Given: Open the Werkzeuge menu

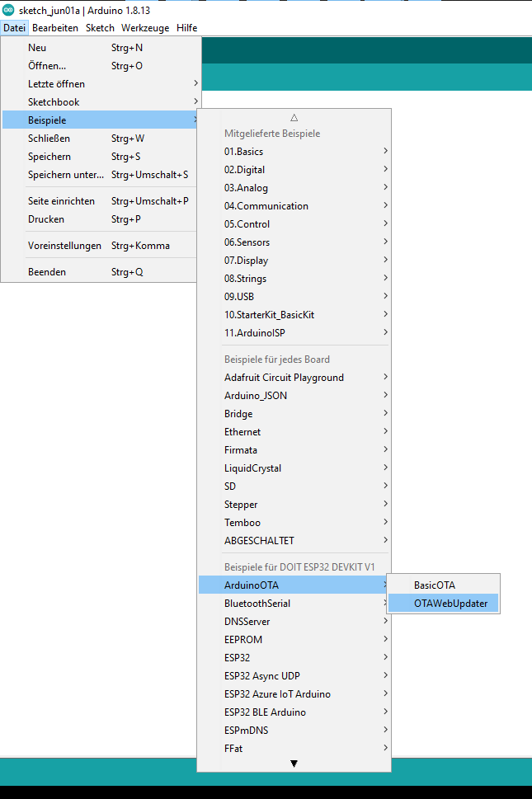Looking at the screenshot, I should tap(145, 28).
